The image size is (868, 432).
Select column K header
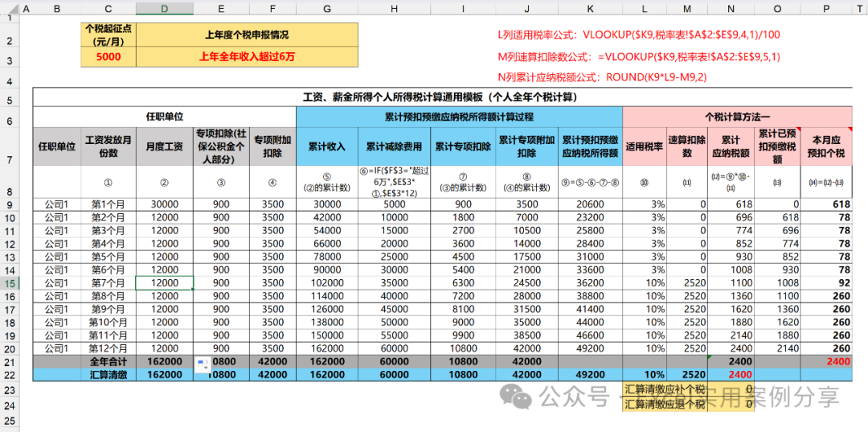tap(590, 8)
